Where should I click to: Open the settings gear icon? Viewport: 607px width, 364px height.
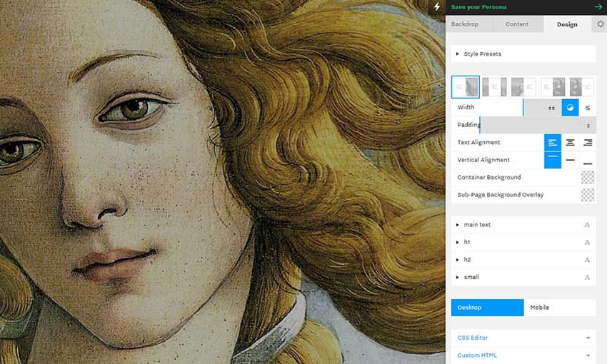click(600, 24)
